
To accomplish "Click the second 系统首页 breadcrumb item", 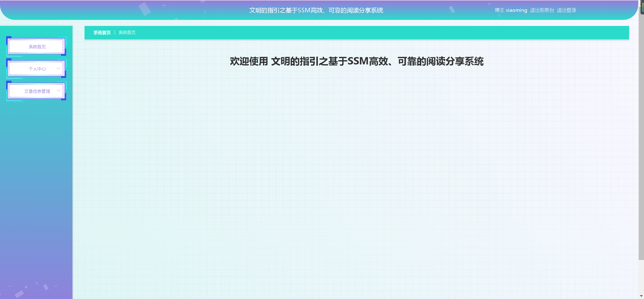I will [x=127, y=33].
